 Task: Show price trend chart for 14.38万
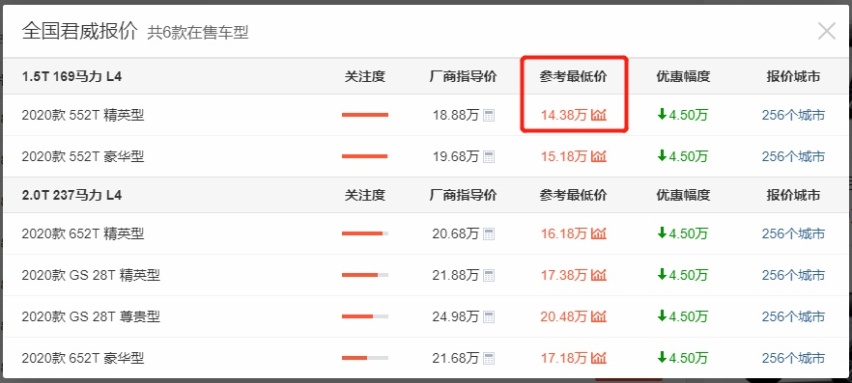(x=598, y=115)
